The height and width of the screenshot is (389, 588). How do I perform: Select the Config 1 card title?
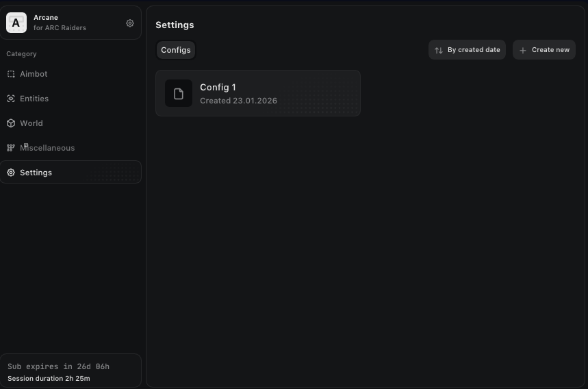pyautogui.click(x=218, y=87)
